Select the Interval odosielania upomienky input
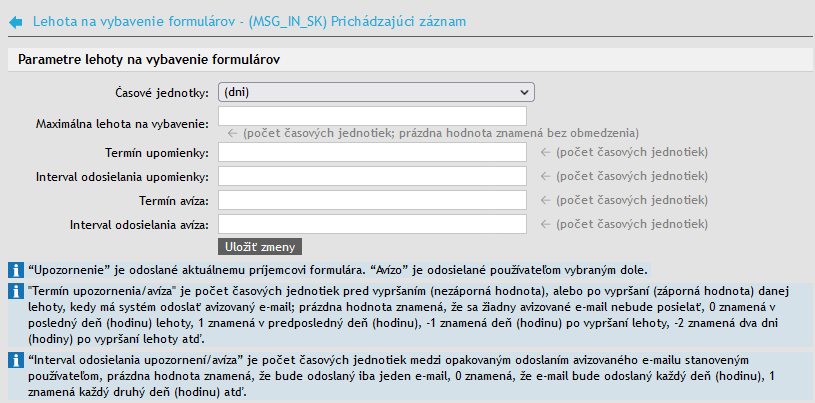The width and height of the screenshot is (815, 403). (372, 176)
